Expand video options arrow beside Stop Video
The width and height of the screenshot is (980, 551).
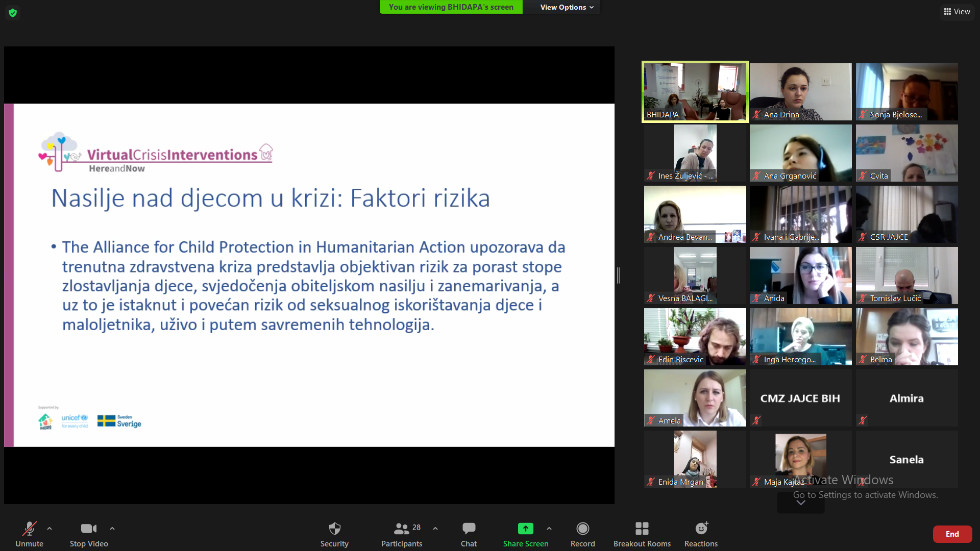click(x=112, y=529)
